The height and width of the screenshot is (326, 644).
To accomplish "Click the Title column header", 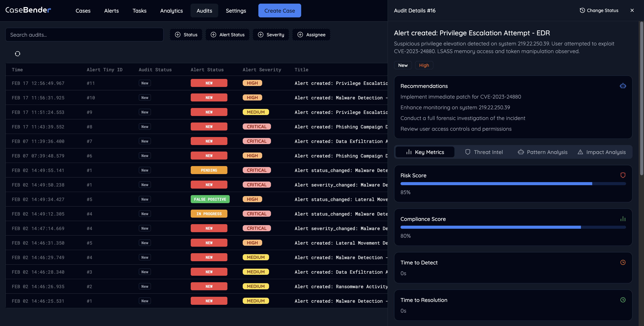I will pyautogui.click(x=301, y=70).
